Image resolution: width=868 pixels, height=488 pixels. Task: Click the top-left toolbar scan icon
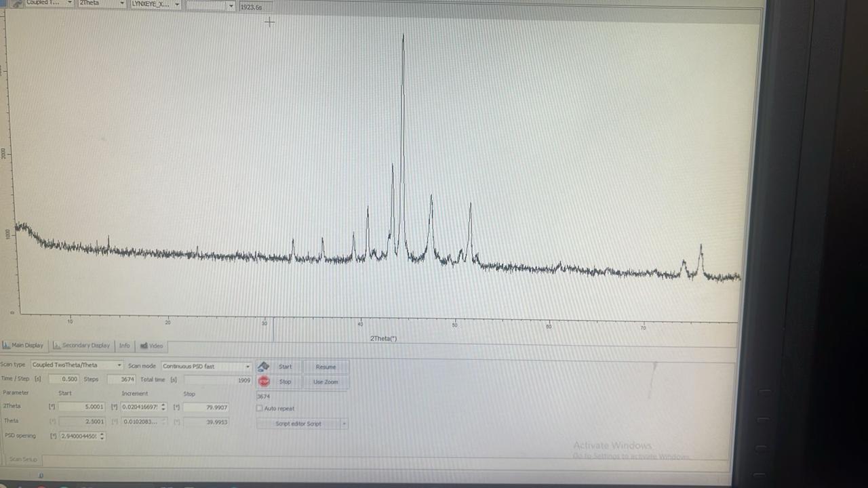coord(15,3)
